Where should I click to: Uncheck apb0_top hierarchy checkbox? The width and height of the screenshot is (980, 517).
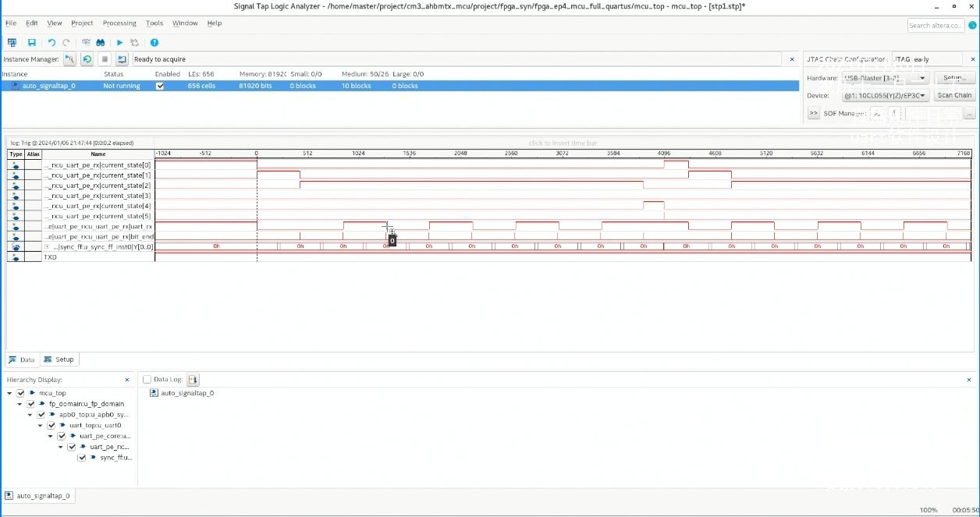coord(41,415)
